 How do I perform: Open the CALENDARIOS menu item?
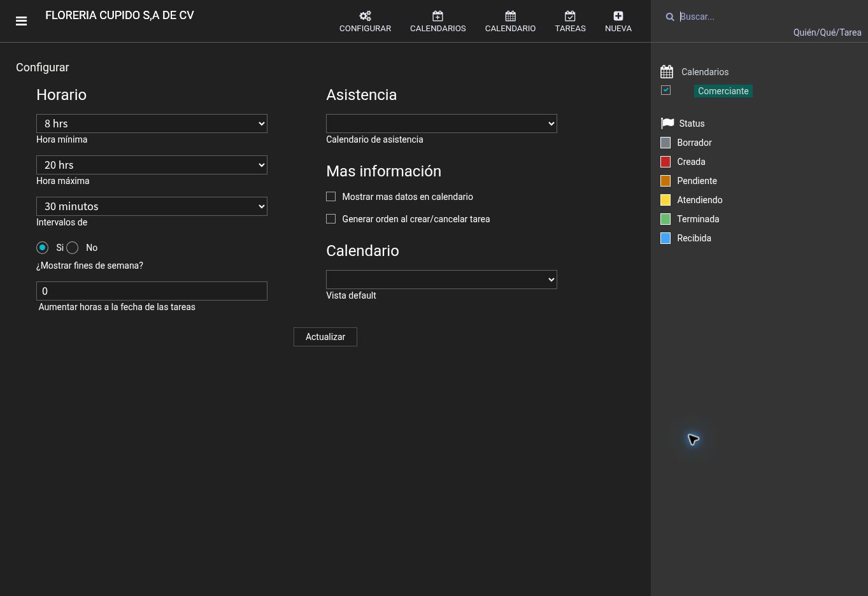click(438, 22)
